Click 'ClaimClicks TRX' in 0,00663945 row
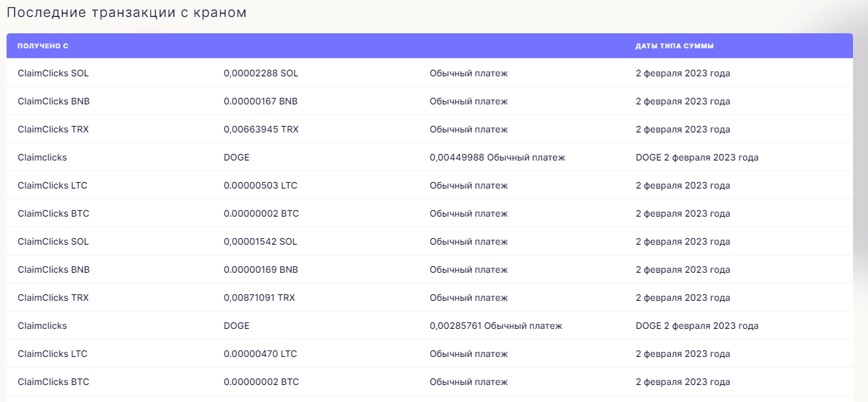 tap(53, 129)
